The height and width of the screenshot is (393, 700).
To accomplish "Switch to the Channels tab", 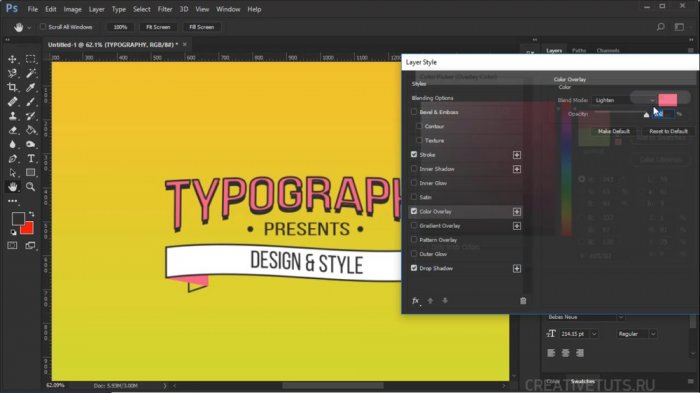I will [608, 50].
